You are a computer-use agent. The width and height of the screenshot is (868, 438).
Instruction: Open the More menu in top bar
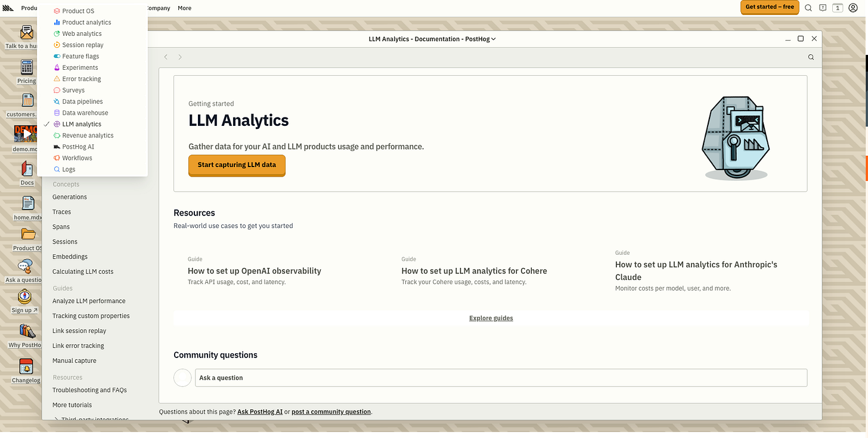(x=184, y=8)
